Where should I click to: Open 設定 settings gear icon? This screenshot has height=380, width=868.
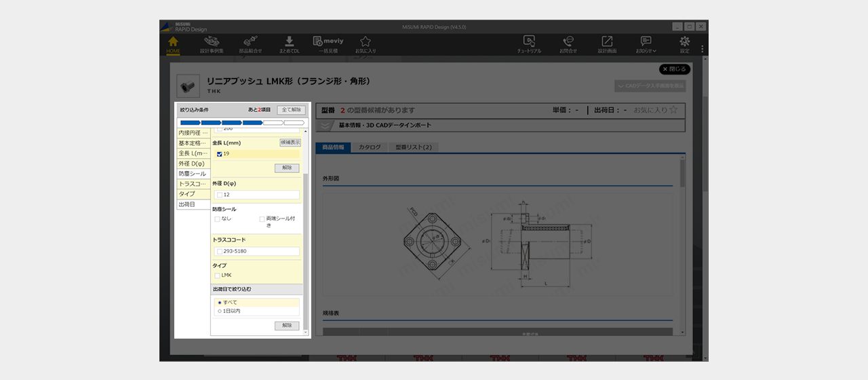(684, 45)
